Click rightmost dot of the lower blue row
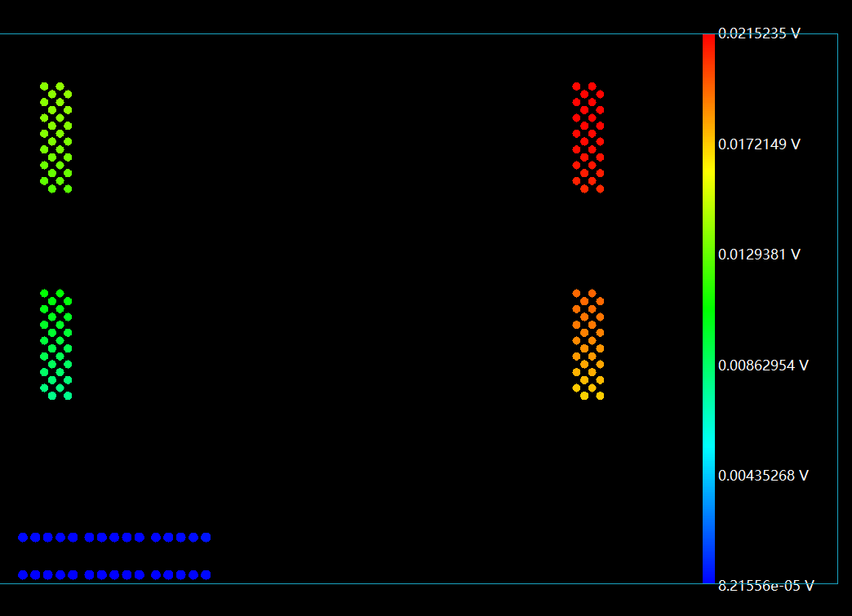The height and width of the screenshot is (616, 852). [206, 574]
